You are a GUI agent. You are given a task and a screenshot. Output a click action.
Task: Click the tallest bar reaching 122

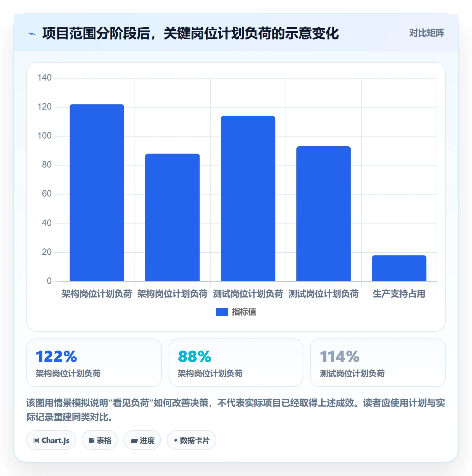(97, 192)
